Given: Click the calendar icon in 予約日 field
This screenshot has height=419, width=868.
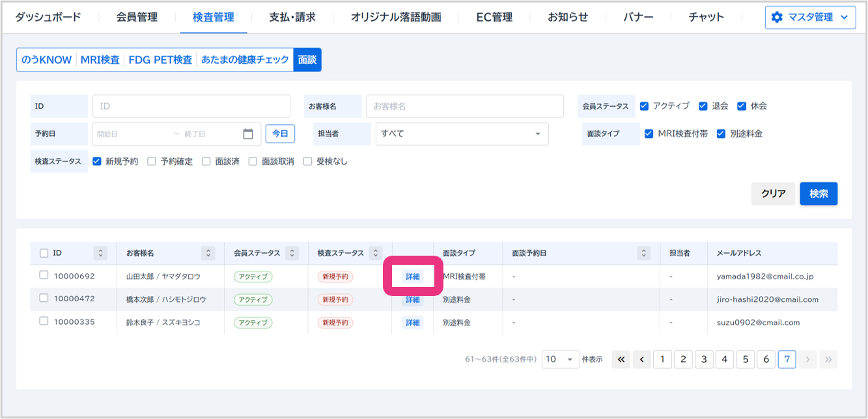Looking at the screenshot, I should [x=247, y=134].
